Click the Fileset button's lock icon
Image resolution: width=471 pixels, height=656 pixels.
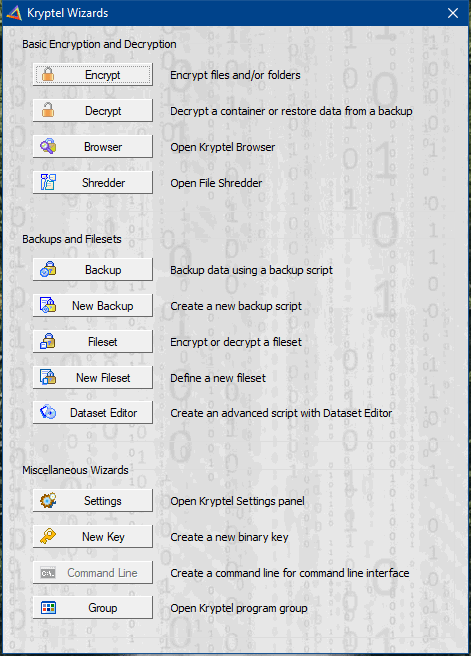click(x=48, y=341)
